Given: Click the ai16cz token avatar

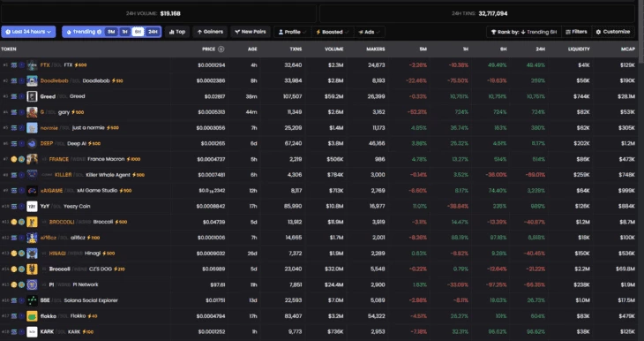Looking at the screenshot, I should tap(32, 238).
